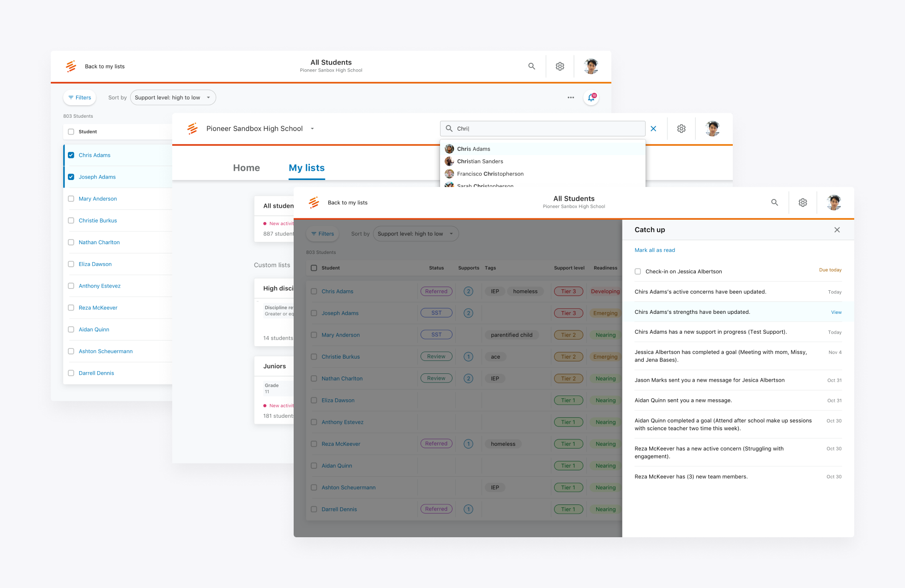Check off Check-in on Jessica Albertson
This screenshot has width=905, height=588.
click(638, 271)
